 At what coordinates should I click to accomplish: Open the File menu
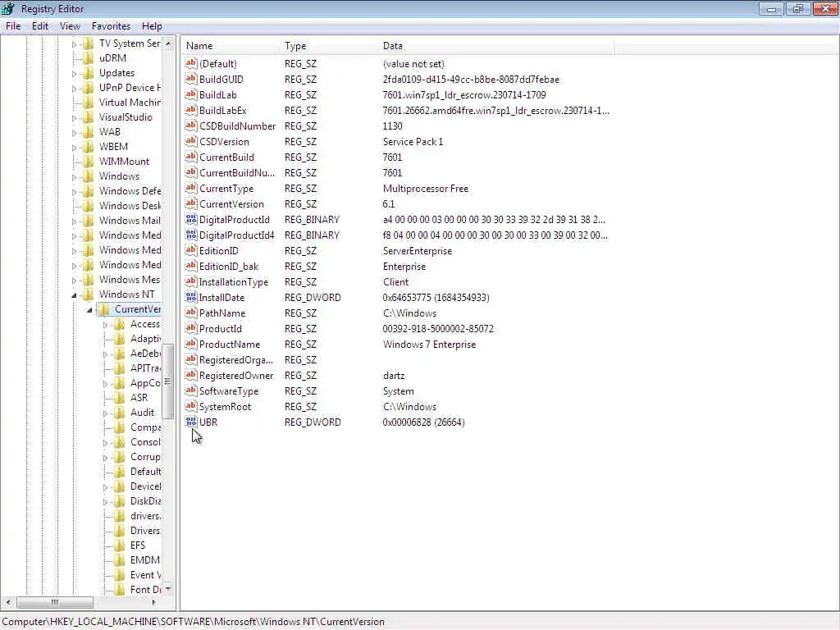tap(13, 26)
